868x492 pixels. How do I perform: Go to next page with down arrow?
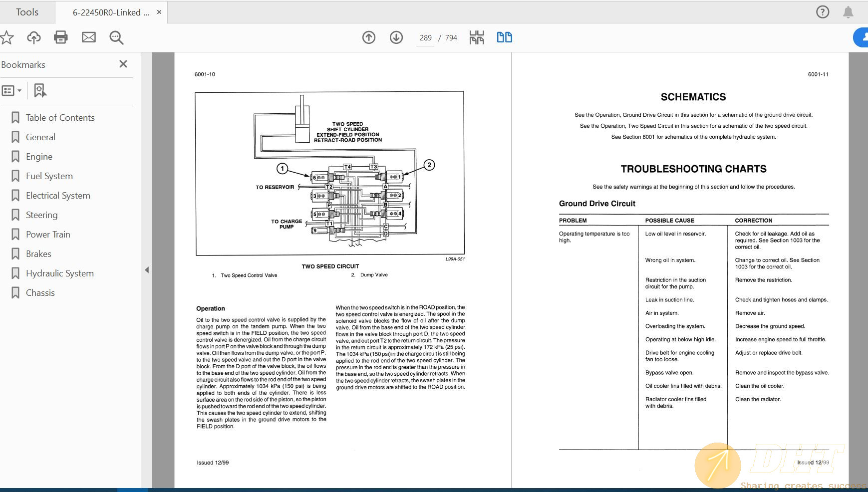coord(396,37)
